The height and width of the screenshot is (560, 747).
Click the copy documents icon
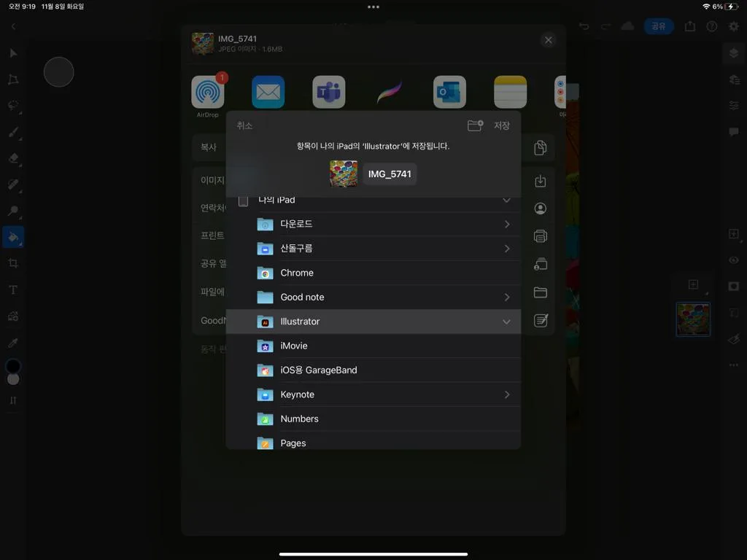541,147
